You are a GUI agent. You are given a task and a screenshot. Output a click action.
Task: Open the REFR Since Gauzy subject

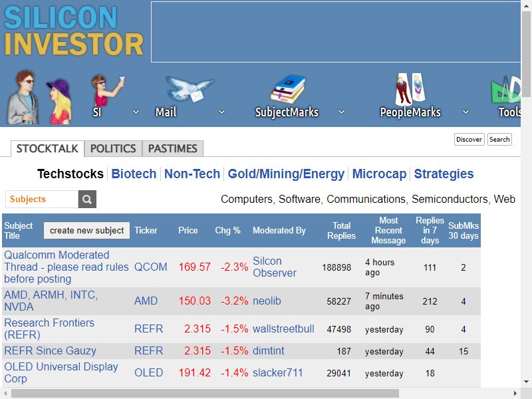tap(51, 350)
